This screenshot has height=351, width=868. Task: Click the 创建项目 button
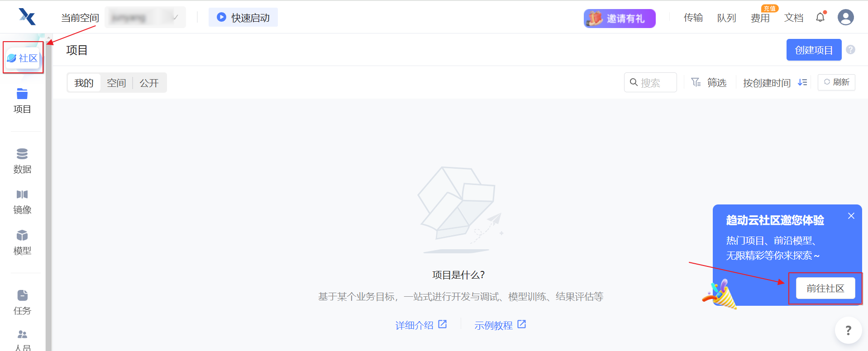click(x=813, y=50)
